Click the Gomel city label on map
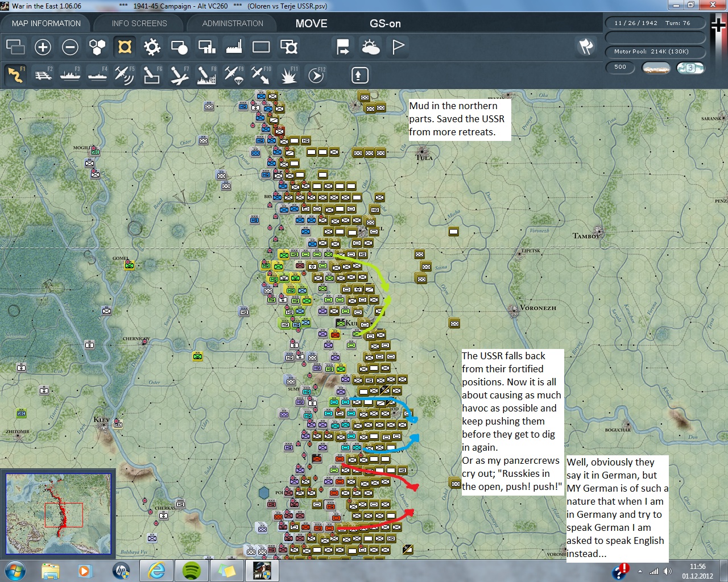Viewport: 728px width, 582px height. tap(121, 259)
